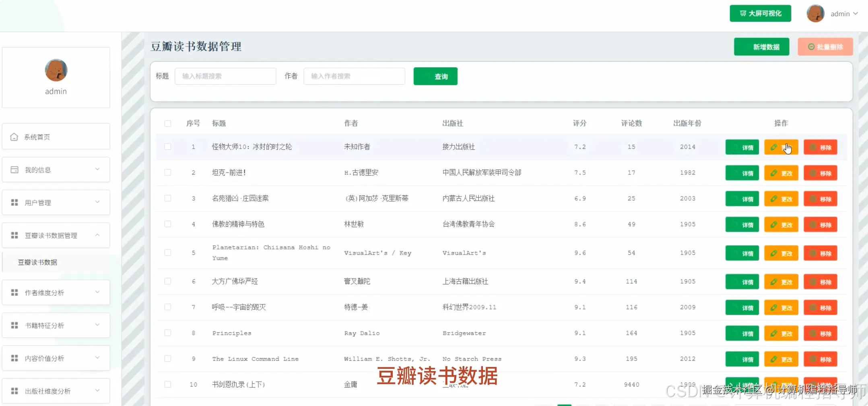This screenshot has height=406, width=868.
Task: Click the grid icon beside 书籍特征分析
Action: click(x=14, y=325)
